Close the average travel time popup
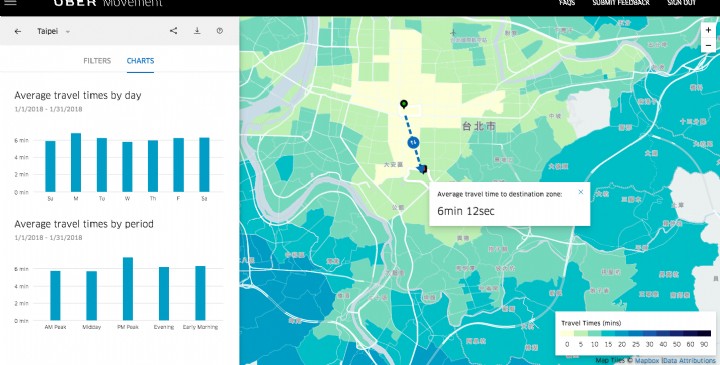Screen dimensions: 720x365 coord(580,192)
